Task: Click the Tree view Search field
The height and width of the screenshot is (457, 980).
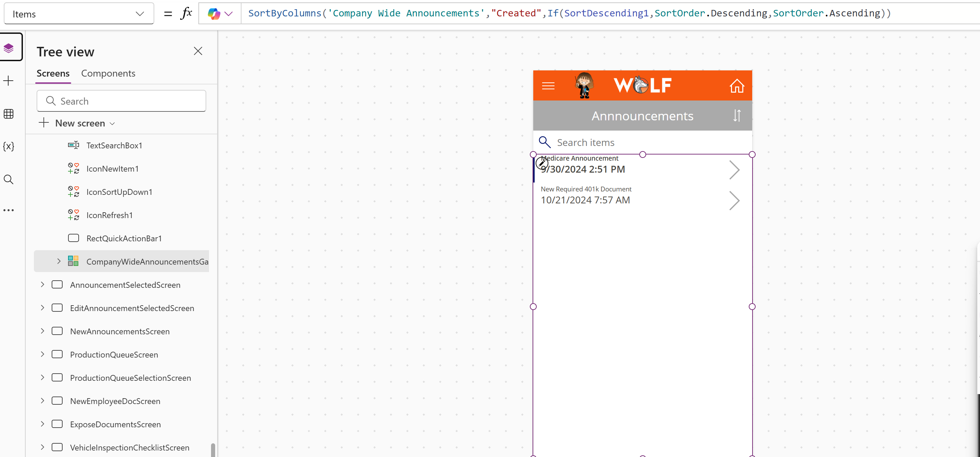Action: (121, 101)
